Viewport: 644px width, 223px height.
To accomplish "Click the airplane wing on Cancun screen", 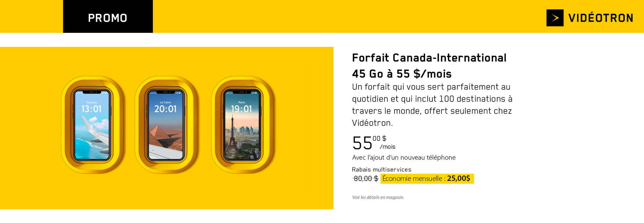I will pos(95,132).
